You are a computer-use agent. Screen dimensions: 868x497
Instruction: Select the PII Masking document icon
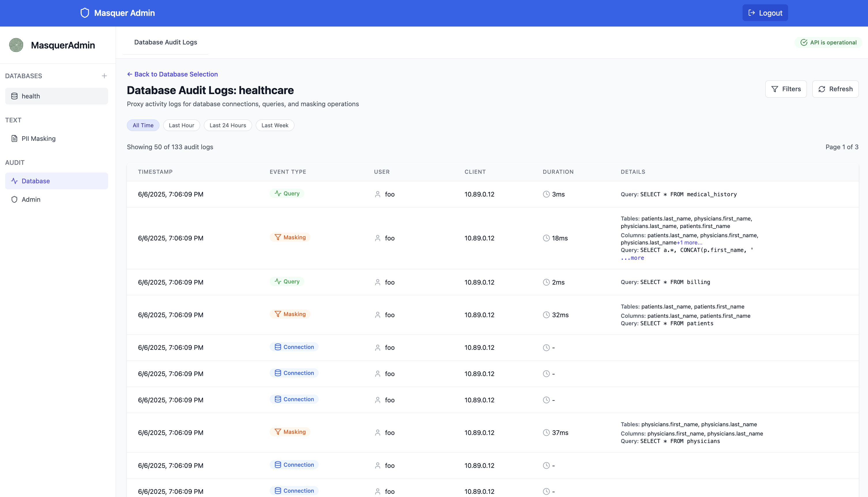pyautogui.click(x=14, y=138)
